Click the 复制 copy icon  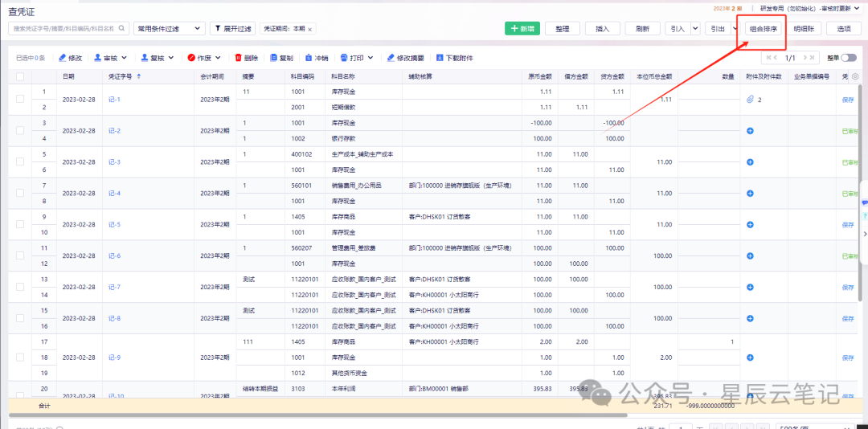click(x=273, y=58)
